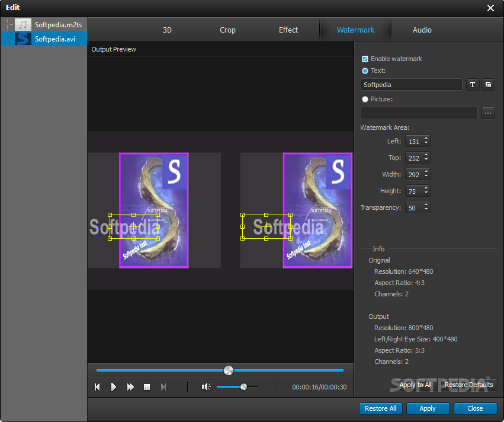Increase the Left value with up arrow
The image size is (504, 422).
(426, 139)
